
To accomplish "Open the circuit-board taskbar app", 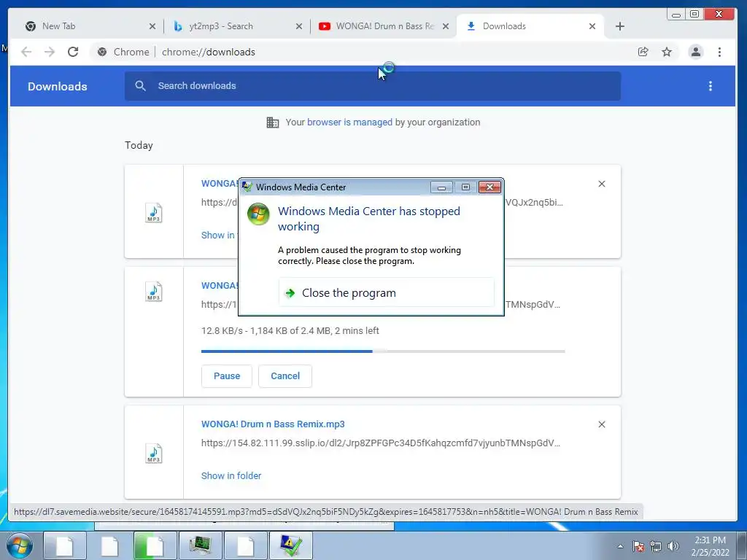I will (x=200, y=545).
